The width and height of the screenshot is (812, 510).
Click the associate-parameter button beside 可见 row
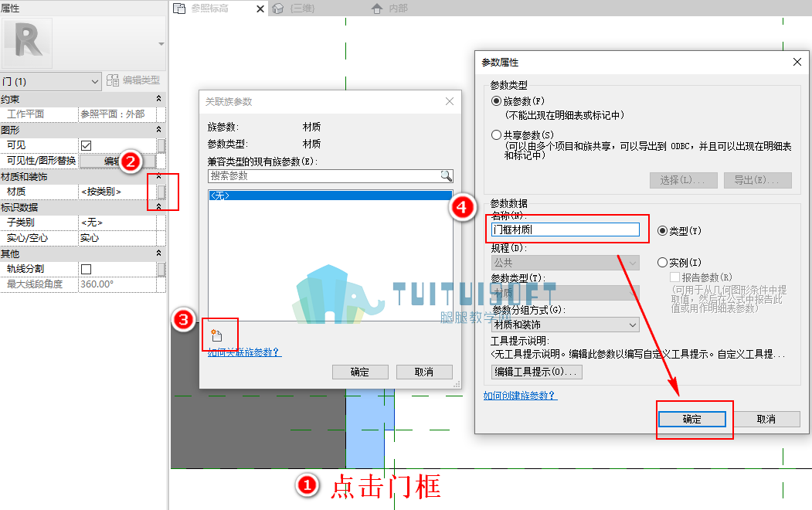coord(161,145)
